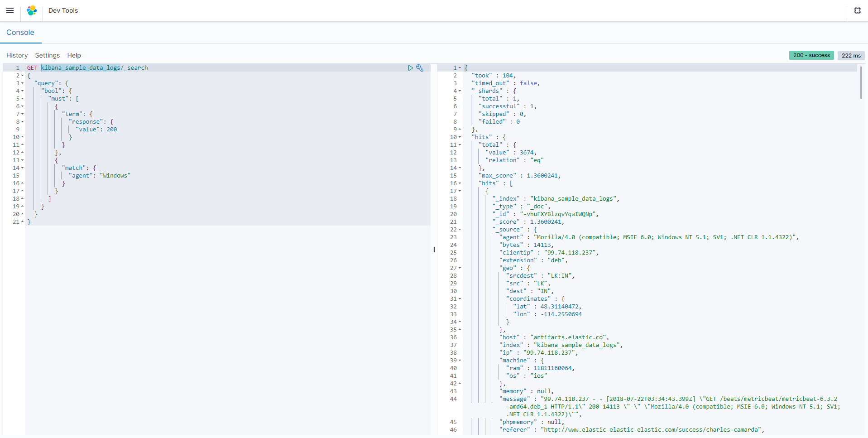The width and height of the screenshot is (868, 438).
Task: Click the Elastic logo icon
Action: (x=32, y=10)
